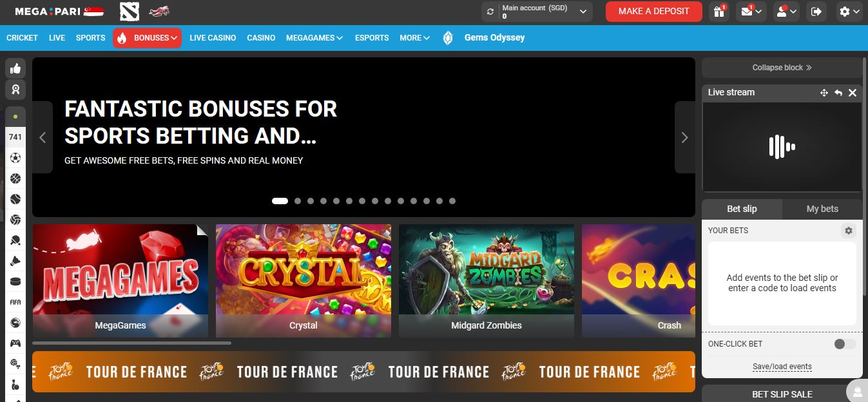The image size is (868, 402).
Task: Open the envelope messages icon
Action: pos(751,12)
